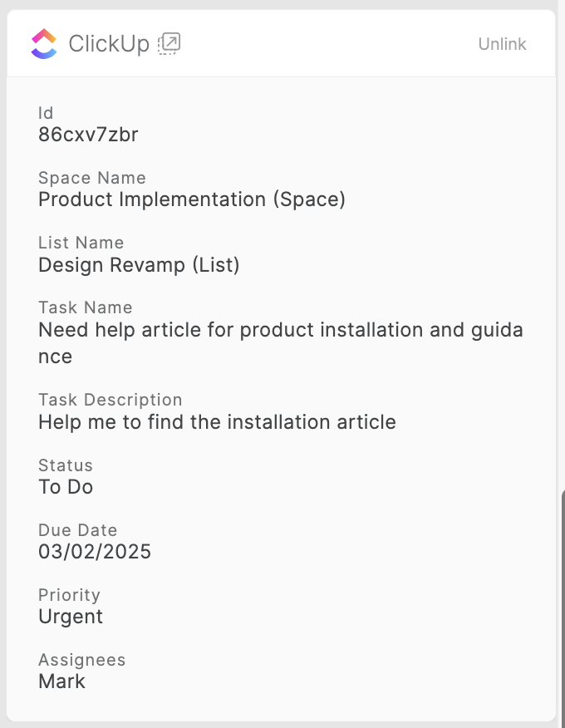Unlink the ClickUp task

pyautogui.click(x=502, y=44)
